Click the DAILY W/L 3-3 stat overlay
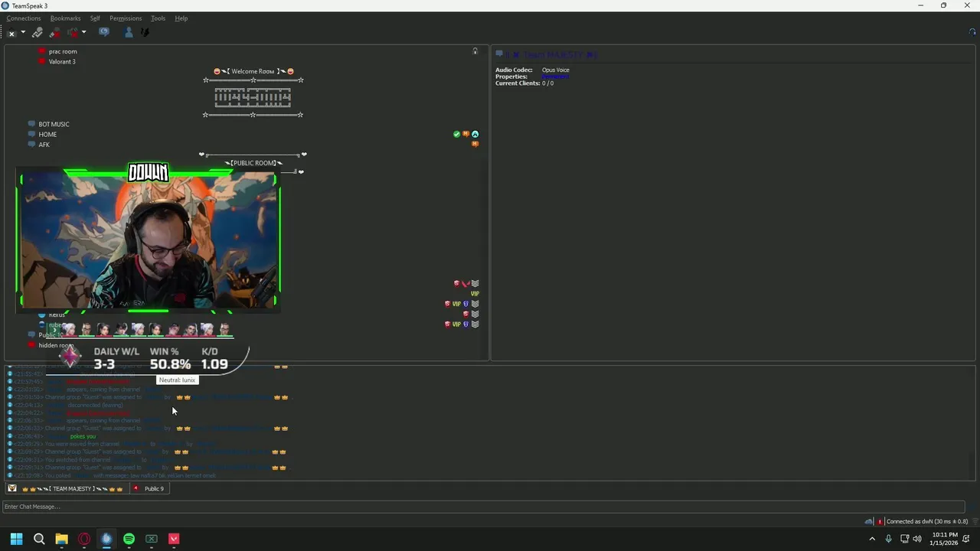The width and height of the screenshot is (980, 551). point(116,358)
